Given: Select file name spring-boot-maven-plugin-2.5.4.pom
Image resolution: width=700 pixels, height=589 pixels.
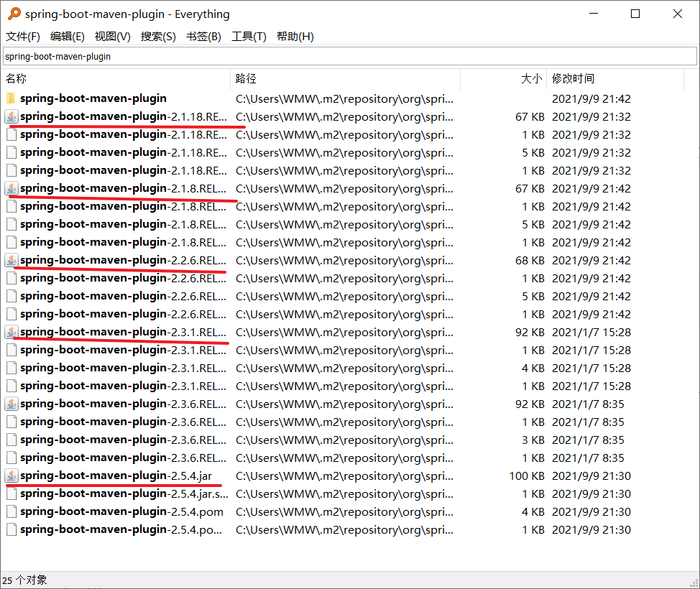Looking at the screenshot, I should 121,512.
